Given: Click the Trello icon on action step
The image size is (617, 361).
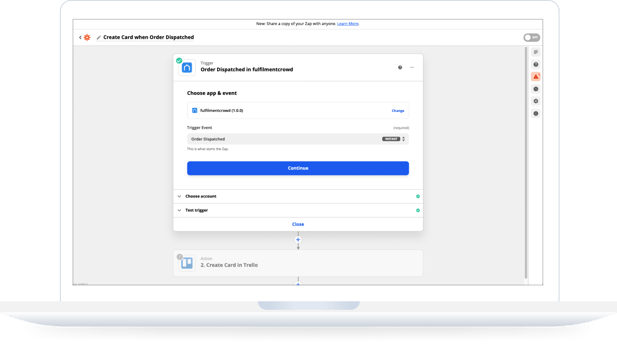Looking at the screenshot, I should tap(187, 263).
